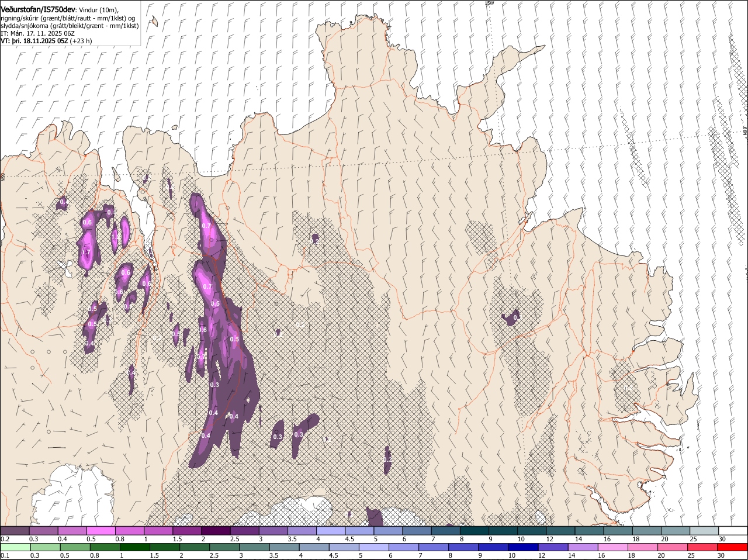Click the palest green 0.1 swatch, lower legend
Viewport: 748px width, 560px height.
pos(15,547)
